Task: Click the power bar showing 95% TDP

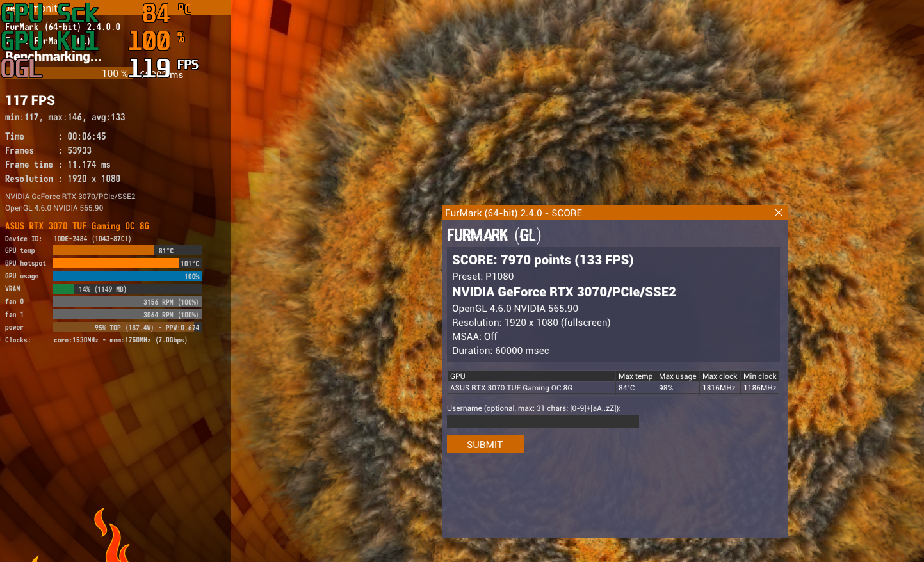Action: tap(127, 328)
